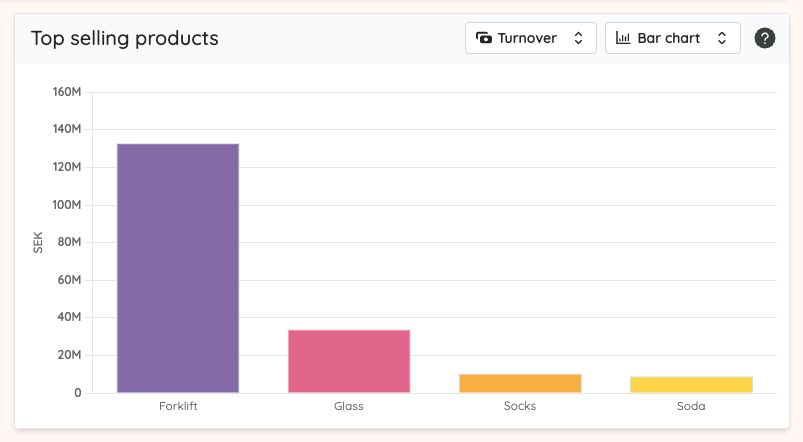Select the orange Socks bar

(520, 383)
